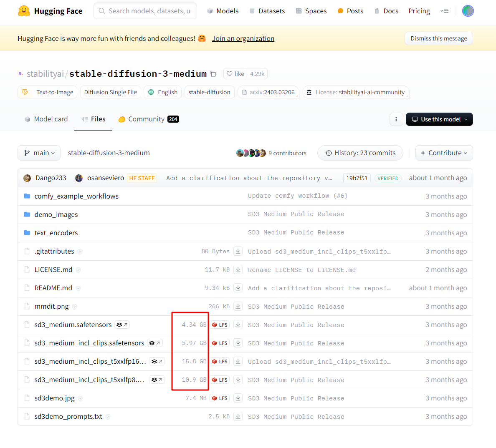496x448 pixels.
Task: Open Rename LICENSE to LICENSE.md commit
Action: pos(302,270)
